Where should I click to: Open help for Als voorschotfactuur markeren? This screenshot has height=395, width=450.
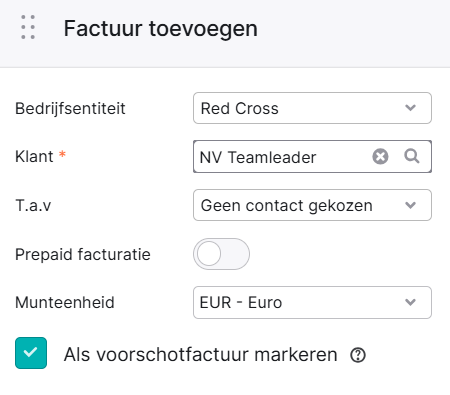coord(358,355)
